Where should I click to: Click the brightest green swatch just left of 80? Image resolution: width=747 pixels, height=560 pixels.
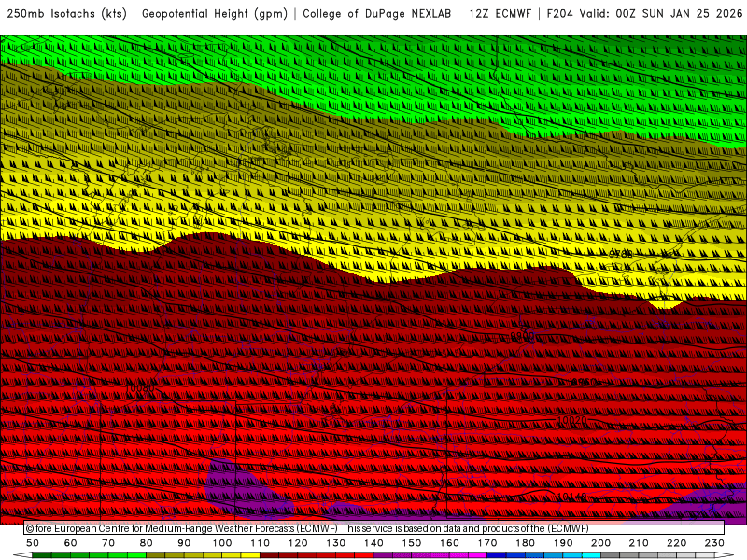pyautogui.click(x=136, y=555)
